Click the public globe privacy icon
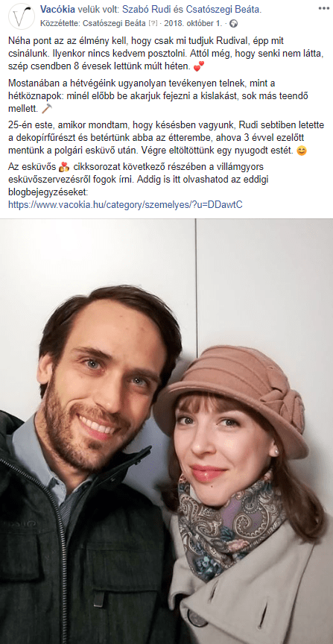Image resolution: width=333 pixels, height=644 pixels. [x=234, y=23]
